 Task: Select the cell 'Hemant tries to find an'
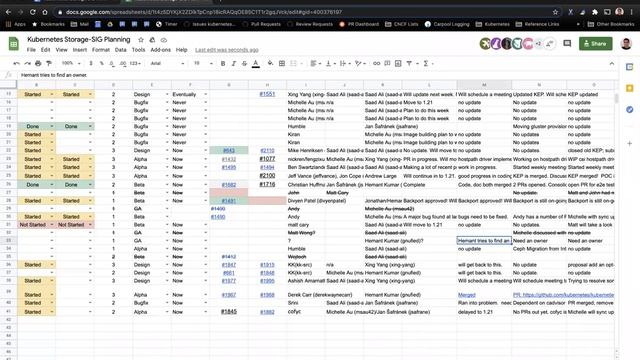coord(484,241)
